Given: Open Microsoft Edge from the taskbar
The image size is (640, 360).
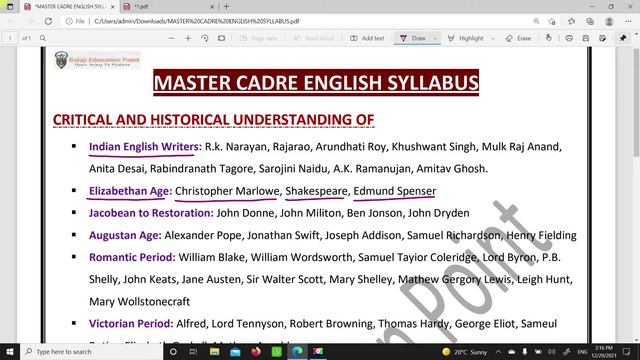Looking at the screenshot, I should [x=297, y=351].
